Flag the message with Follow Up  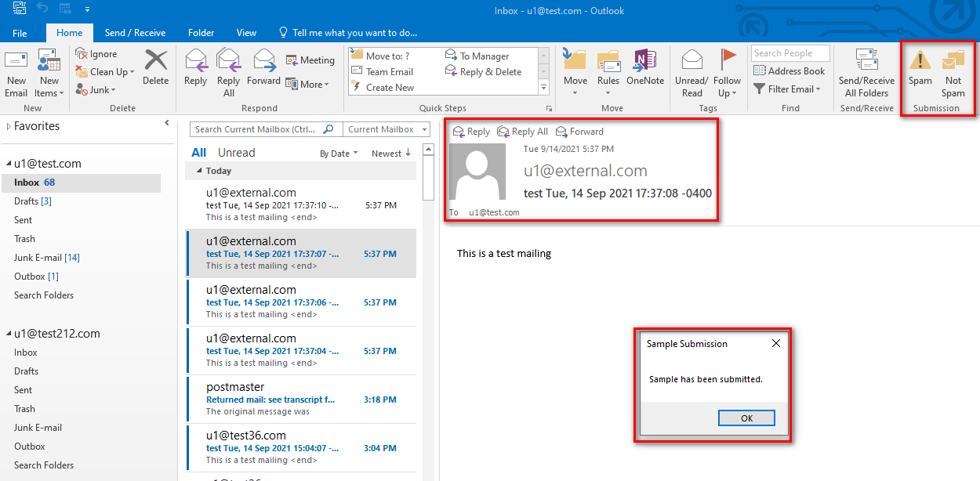(x=728, y=71)
